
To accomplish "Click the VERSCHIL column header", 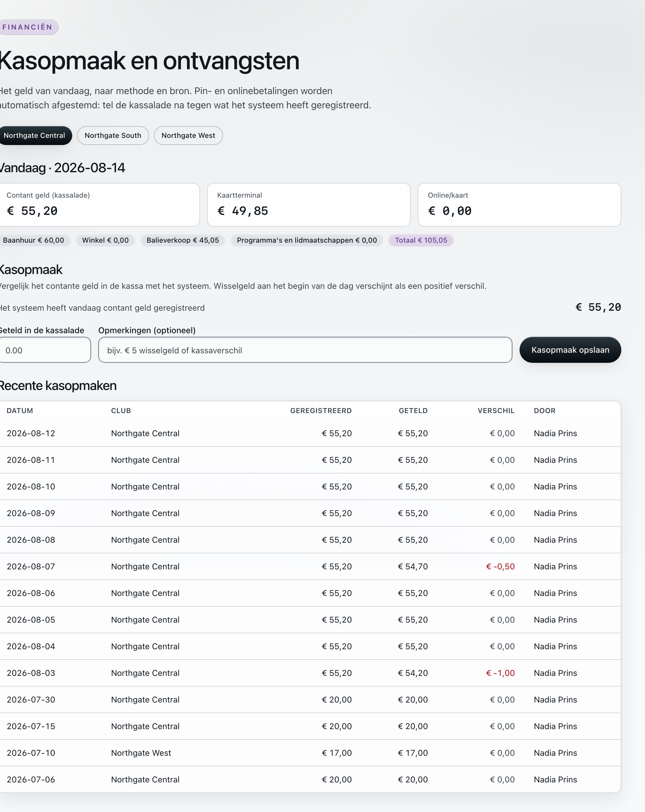I will coord(496,411).
